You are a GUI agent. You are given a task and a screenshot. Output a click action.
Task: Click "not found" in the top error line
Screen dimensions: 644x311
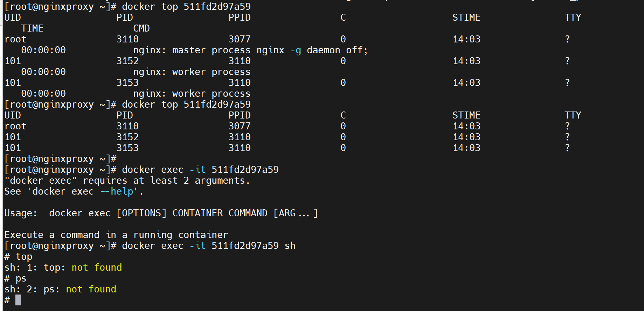click(97, 268)
